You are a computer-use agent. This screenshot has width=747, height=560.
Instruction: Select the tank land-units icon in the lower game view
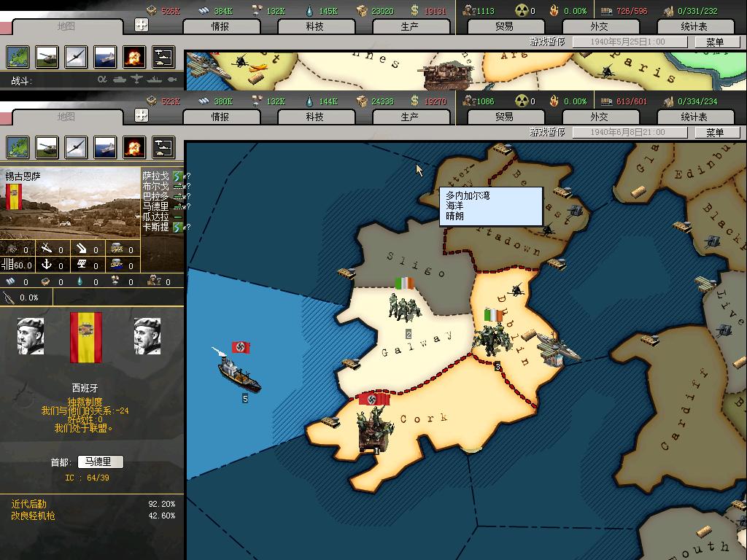coord(47,147)
